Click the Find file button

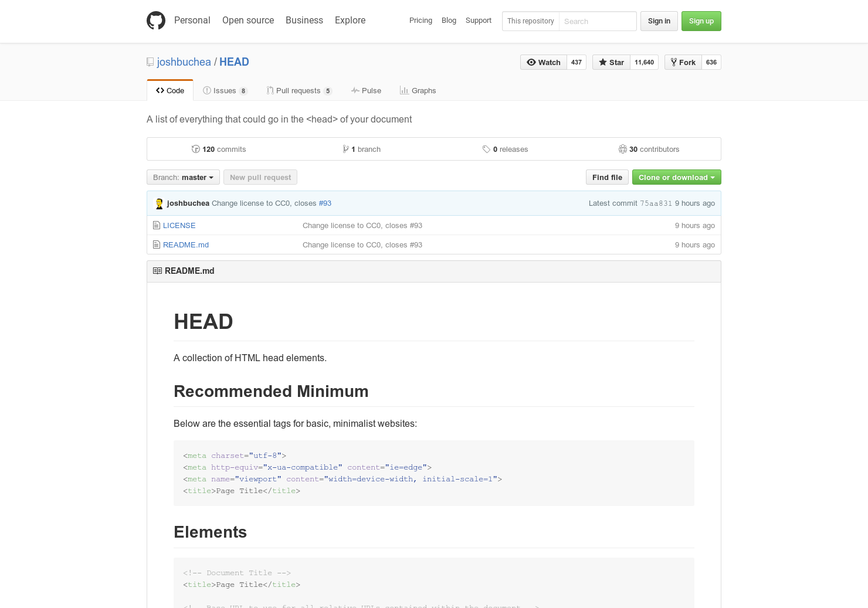607,177
